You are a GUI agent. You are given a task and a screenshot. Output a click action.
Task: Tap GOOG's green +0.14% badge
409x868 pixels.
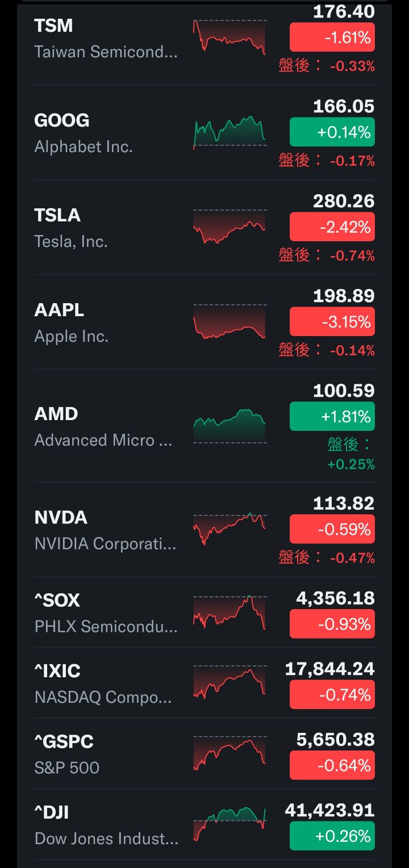click(x=332, y=132)
